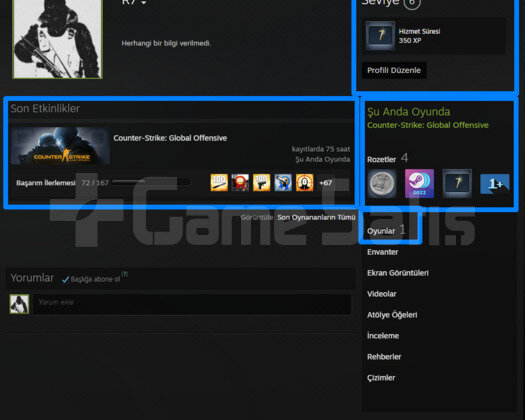Click the Hizmet Süresi 350 XP text
525x420 pixels.
pyautogui.click(x=419, y=36)
